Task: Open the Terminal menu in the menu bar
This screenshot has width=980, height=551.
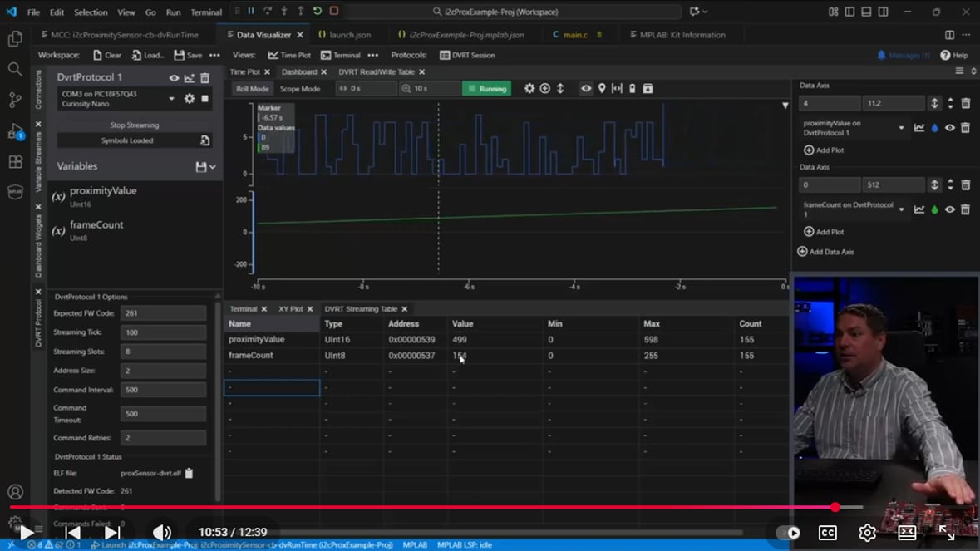Action: coord(206,12)
